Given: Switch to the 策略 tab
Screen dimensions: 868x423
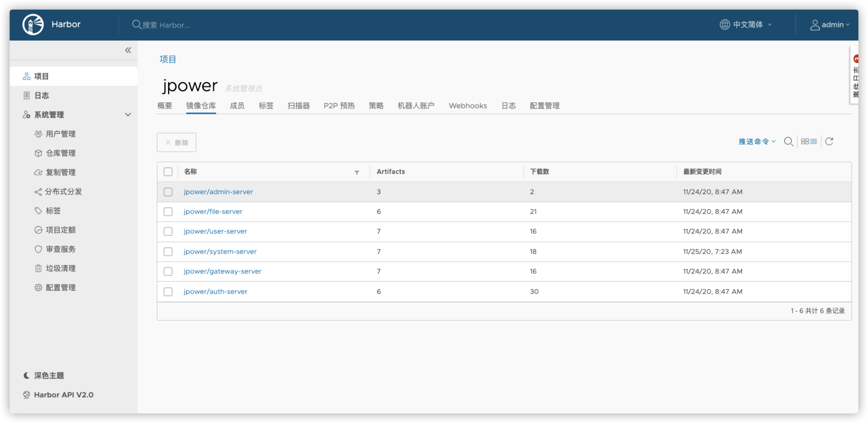Looking at the screenshot, I should point(376,106).
